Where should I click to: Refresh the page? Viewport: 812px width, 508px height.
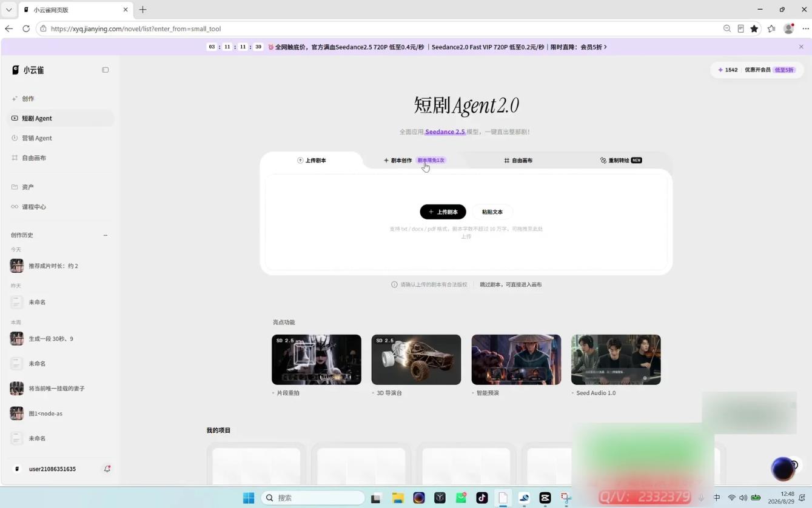[x=26, y=28]
